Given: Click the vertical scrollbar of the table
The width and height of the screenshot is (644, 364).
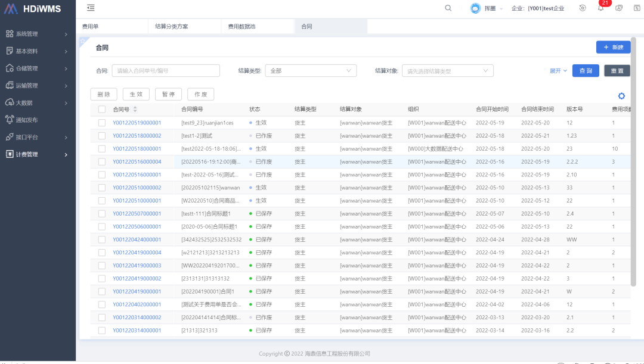Looking at the screenshot, I should point(633,161).
